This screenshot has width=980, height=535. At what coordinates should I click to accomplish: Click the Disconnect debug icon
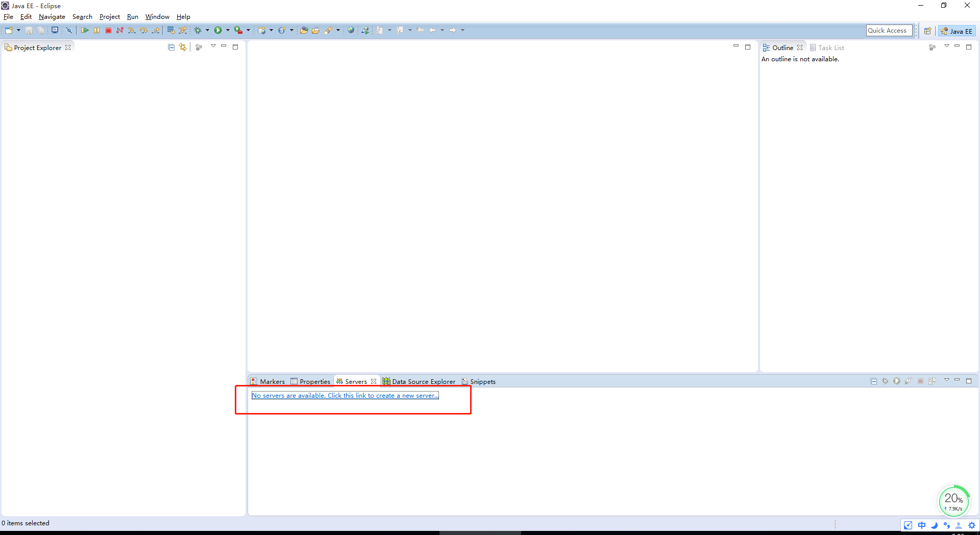pos(120,30)
